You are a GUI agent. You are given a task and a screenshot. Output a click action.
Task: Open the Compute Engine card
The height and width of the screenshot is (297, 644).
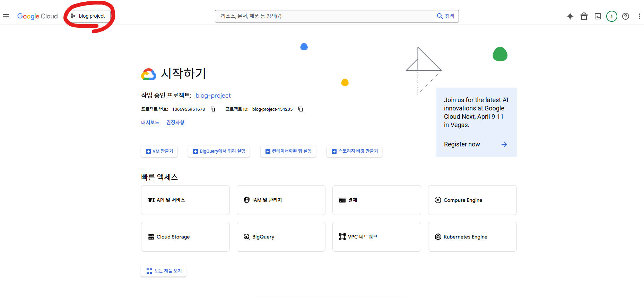[x=472, y=200]
